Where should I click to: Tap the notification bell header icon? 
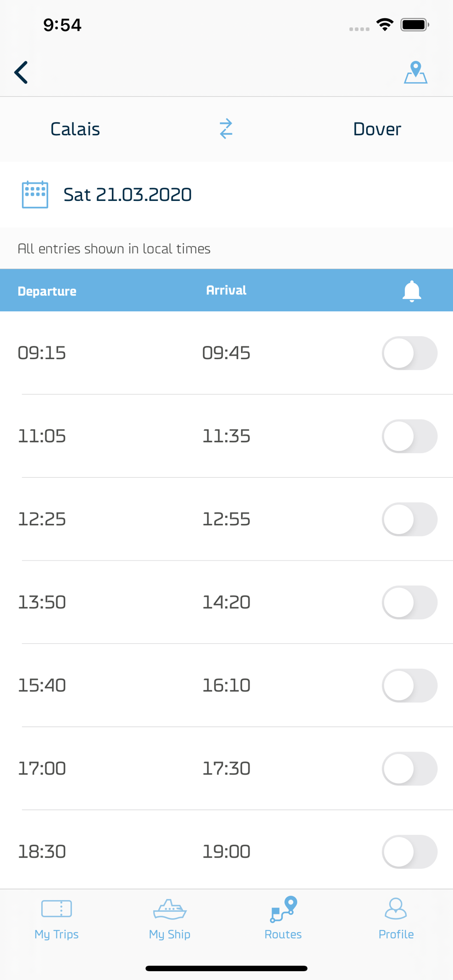[x=412, y=291]
